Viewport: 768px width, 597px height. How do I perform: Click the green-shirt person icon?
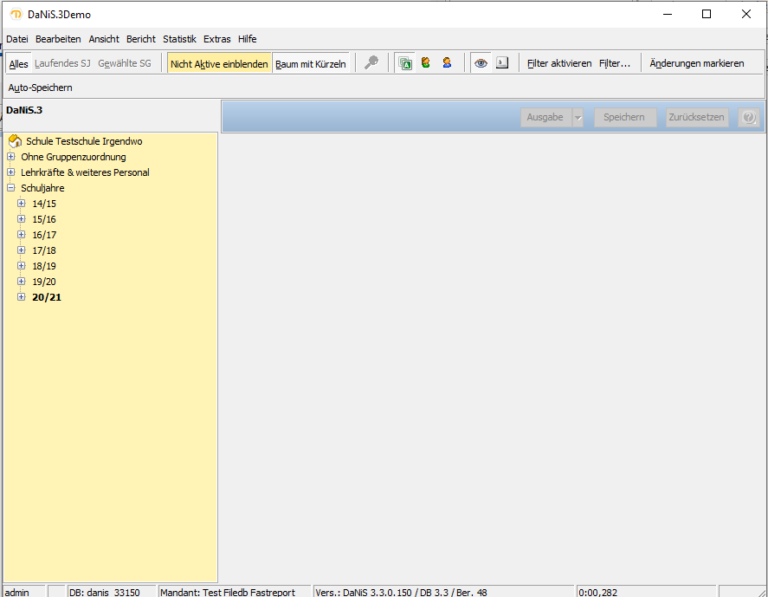[426, 63]
